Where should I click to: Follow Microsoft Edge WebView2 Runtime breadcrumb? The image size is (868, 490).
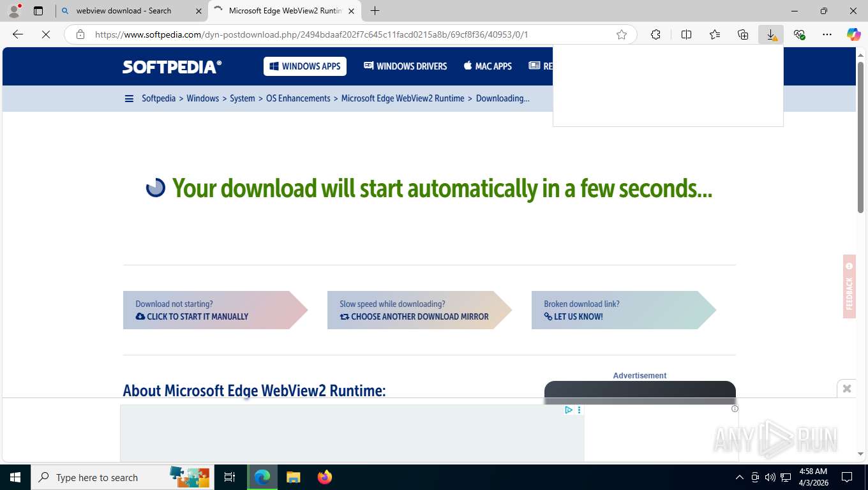tap(403, 98)
